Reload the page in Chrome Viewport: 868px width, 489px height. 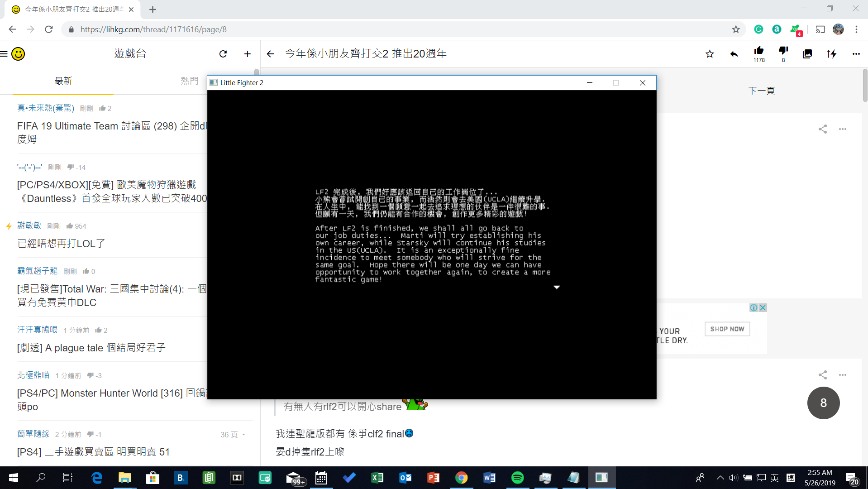coord(49,29)
